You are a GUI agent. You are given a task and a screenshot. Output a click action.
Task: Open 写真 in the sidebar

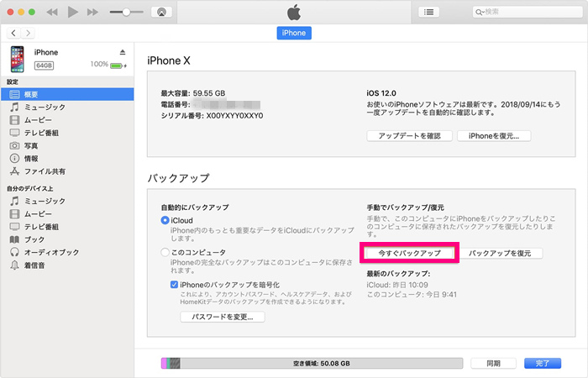[x=67, y=145]
